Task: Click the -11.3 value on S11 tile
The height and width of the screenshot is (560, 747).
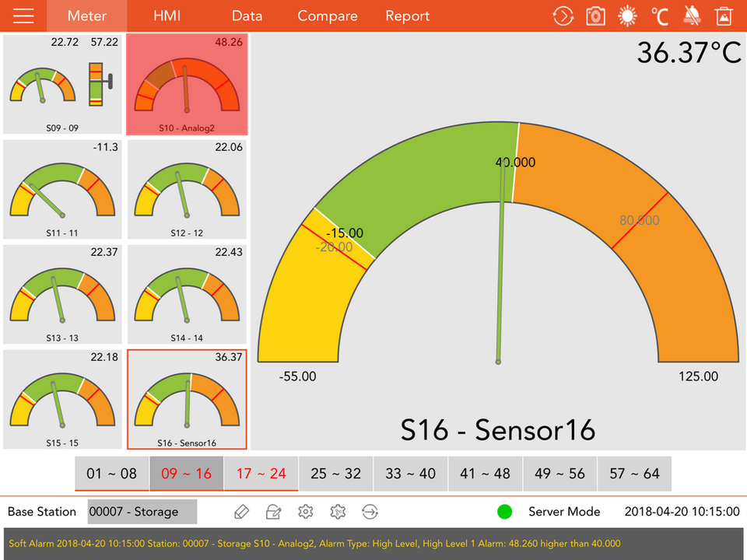Action: point(105,147)
